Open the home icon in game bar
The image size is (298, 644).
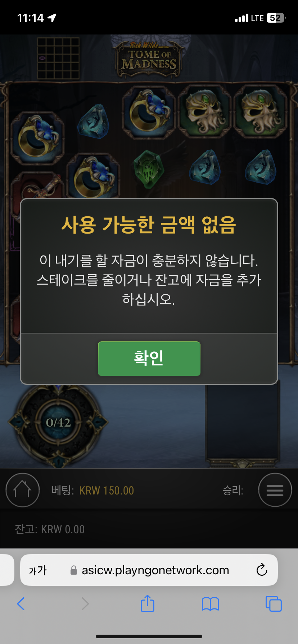(22, 490)
